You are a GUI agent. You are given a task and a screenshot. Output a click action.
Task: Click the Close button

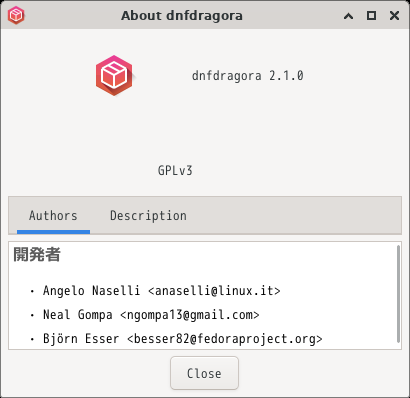tap(204, 373)
